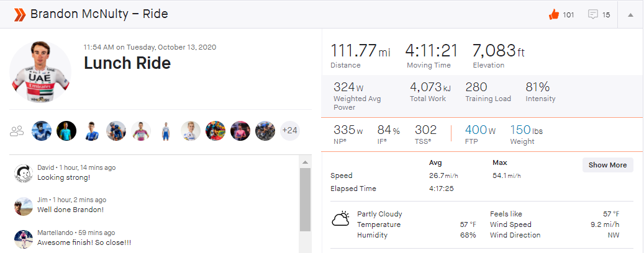The width and height of the screenshot is (644, 253).
Task: Click the group athletes icon
Action: coord(17,131)
